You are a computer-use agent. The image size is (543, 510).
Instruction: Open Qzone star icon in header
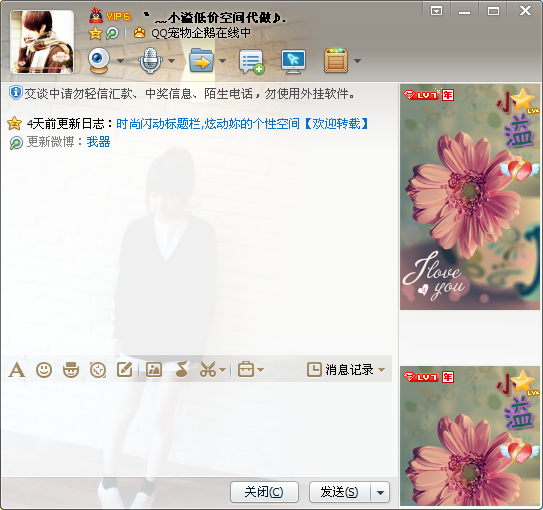click(95, 33)
